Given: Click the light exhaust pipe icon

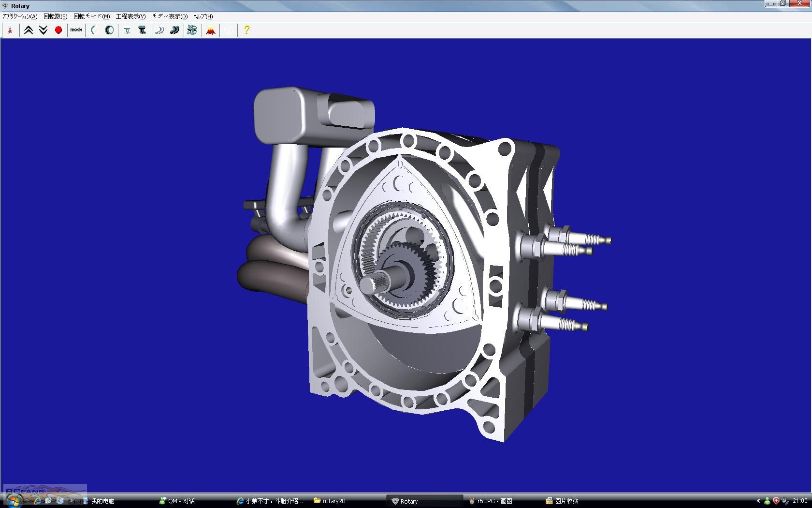Looking at the screenshot, I should [159, 30].
